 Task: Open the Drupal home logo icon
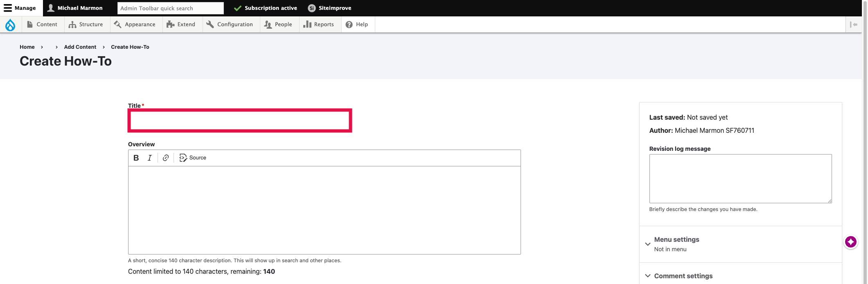pyautogui.click(x=10, y=25)
